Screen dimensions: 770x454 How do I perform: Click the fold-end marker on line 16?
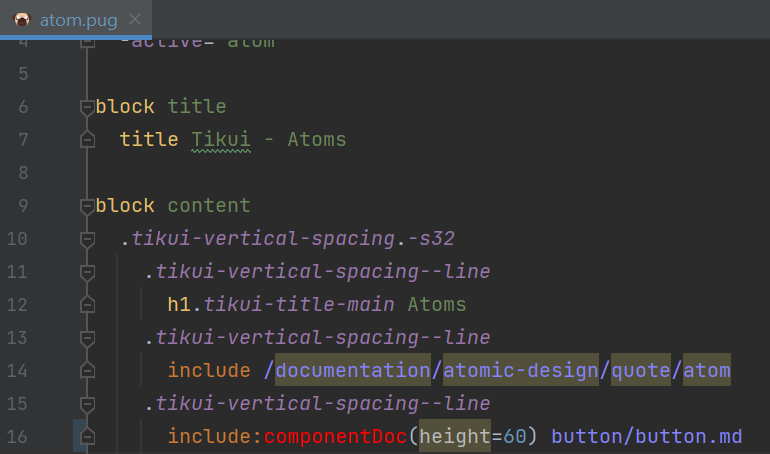[x=88, y=436]
